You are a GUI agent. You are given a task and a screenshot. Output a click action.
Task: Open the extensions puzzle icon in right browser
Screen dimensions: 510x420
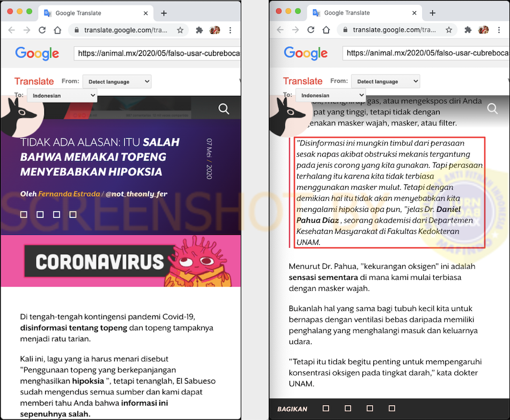tap(468, 30)
